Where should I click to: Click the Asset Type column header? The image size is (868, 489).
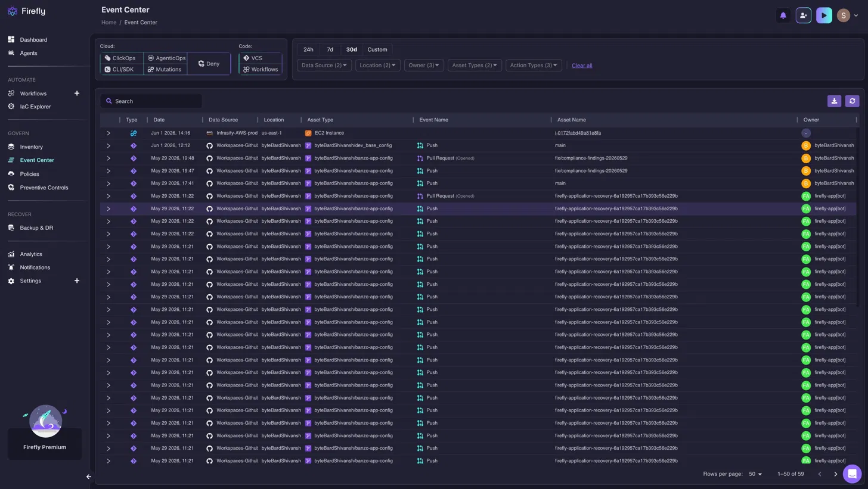pyautogui.click(x=320, y=120)
